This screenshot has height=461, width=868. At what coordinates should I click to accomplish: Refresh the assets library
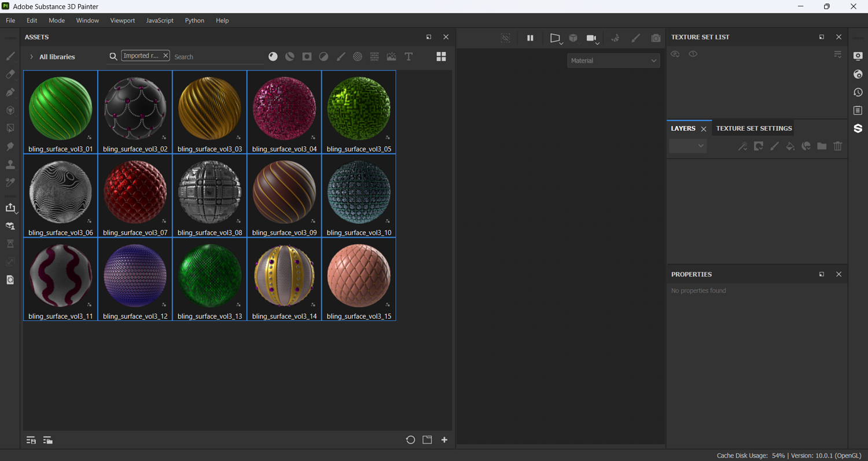click(410, 440)
